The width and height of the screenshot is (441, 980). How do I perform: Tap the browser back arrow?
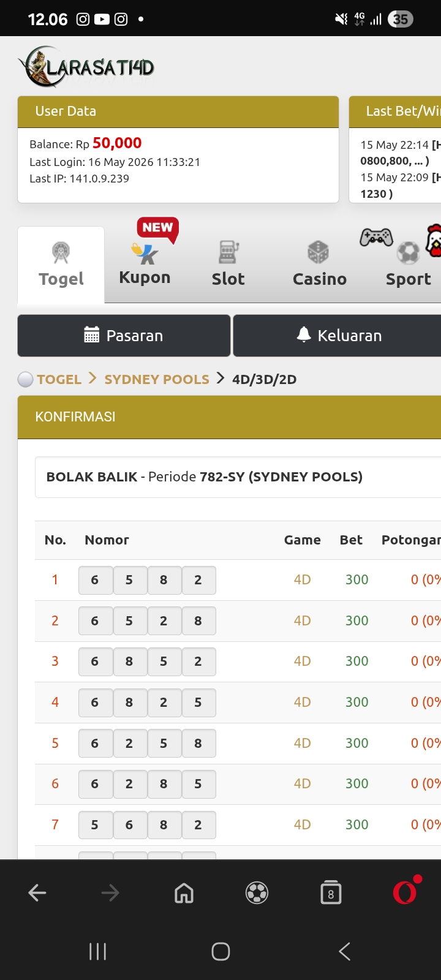click(x=37, y=893)
